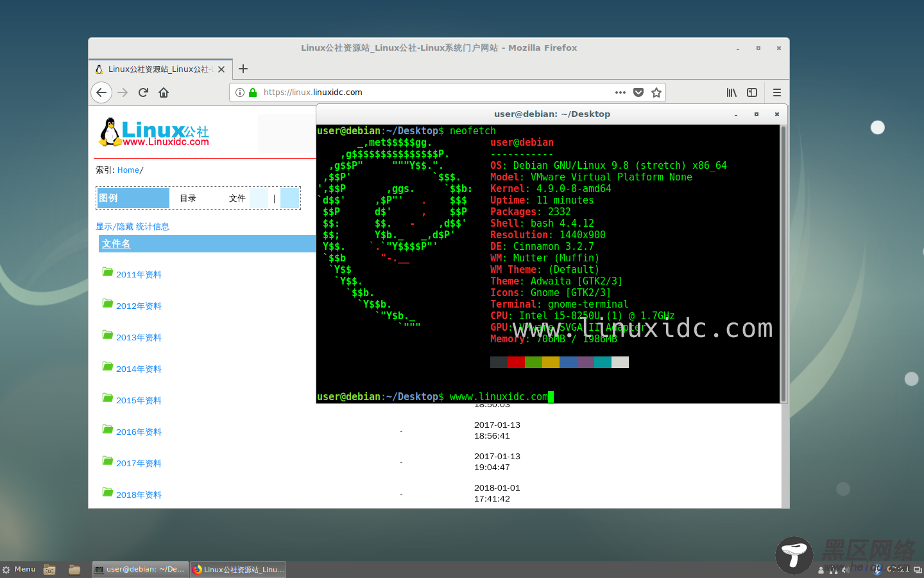Open file manager folder icon in panel
Viewport: 924px width, 578px height.
[74, 570]
